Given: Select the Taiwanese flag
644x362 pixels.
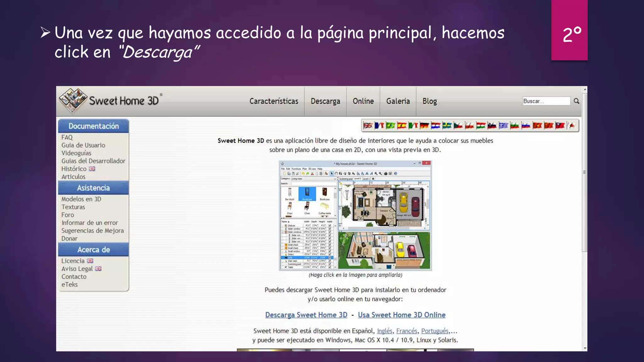Looking at the screenshot, I should coord(560,126).
